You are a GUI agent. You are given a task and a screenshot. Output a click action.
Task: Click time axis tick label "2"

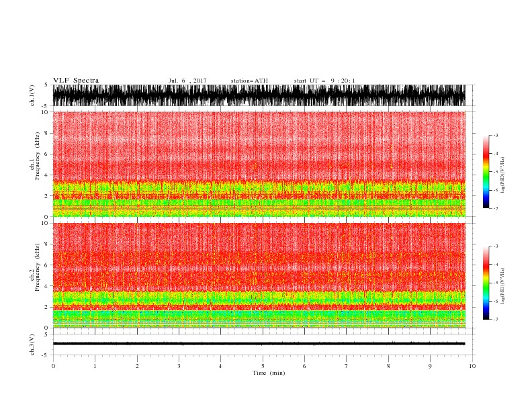pos(137,366)
